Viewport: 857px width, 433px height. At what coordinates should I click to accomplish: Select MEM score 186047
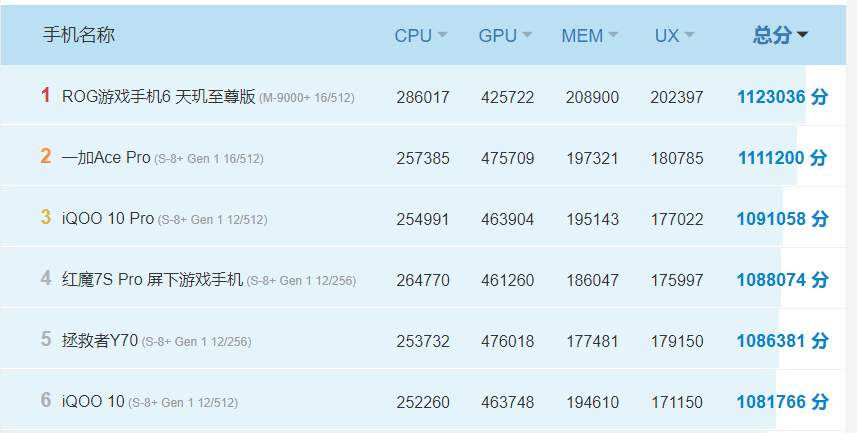(x=592, y=280)
